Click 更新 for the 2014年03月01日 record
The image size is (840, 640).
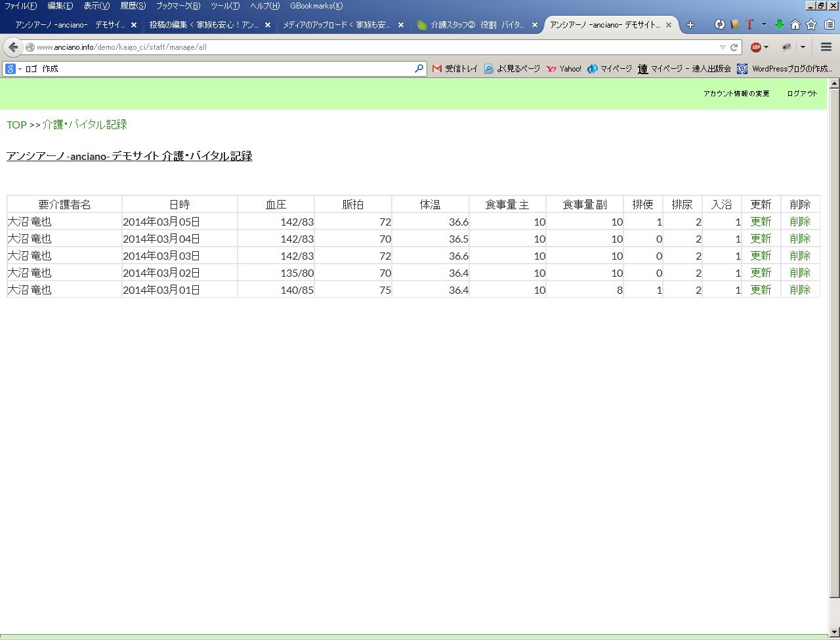click(761, 290)
